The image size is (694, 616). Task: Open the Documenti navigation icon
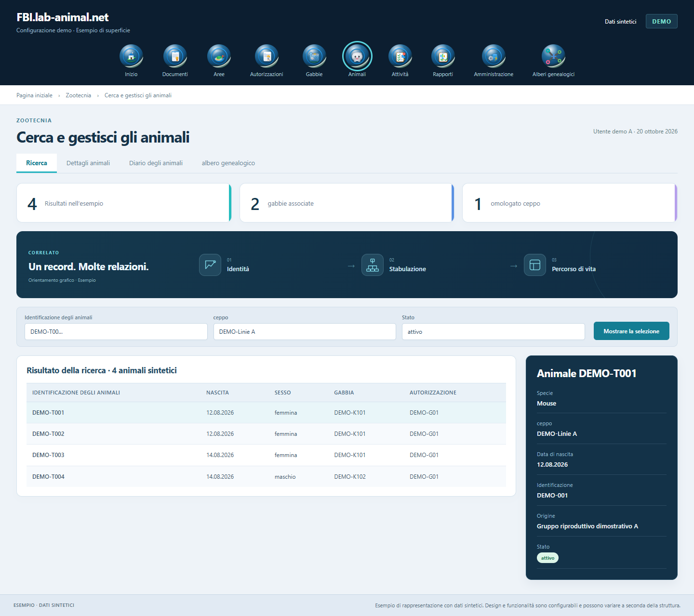click(175, 56)
